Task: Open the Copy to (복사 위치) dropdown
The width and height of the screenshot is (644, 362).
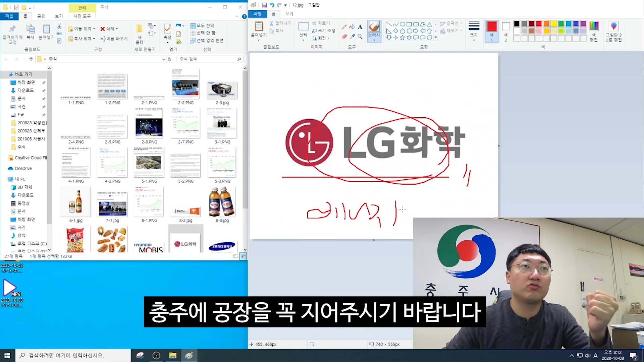Action: (x=82, y=39)
